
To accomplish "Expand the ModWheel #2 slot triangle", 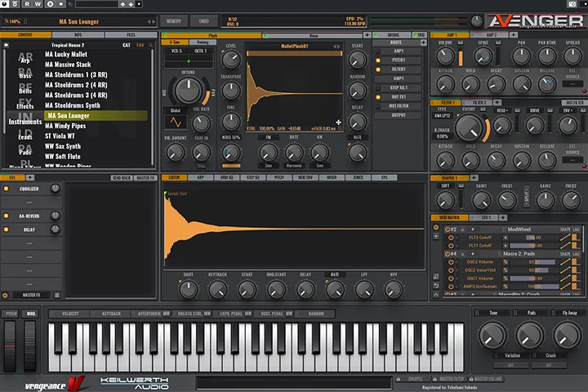I will pos(463,229).
